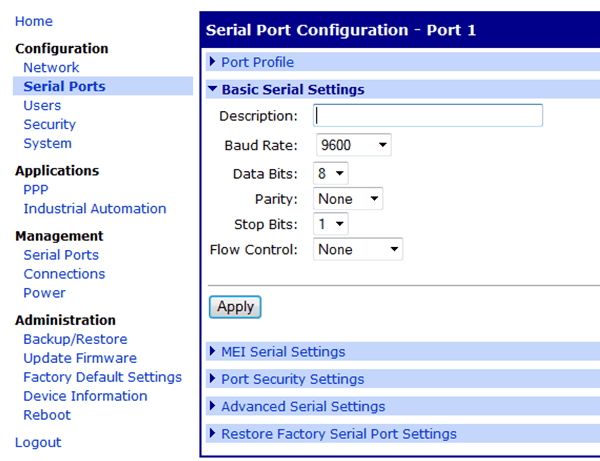Go to the Home page link
The width and height of the screenshot is (600, 461).
(x=34, y=21)
